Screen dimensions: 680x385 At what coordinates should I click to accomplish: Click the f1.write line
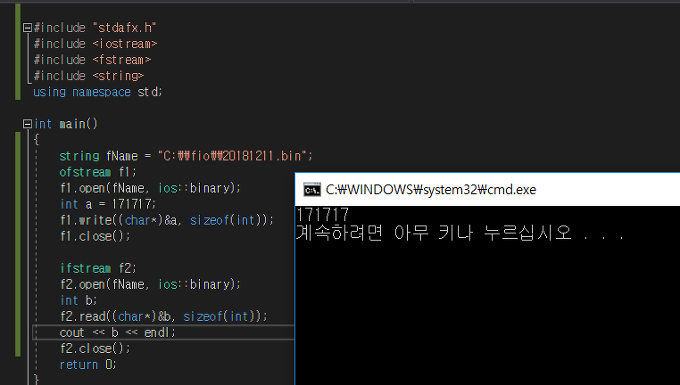click(167, 220)
